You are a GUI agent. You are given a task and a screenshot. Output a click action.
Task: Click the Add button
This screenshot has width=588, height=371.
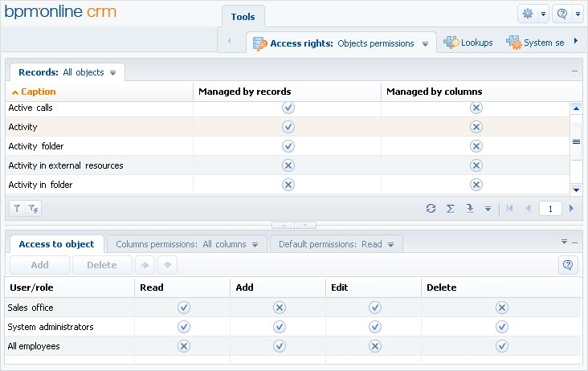tap(39, 265)
